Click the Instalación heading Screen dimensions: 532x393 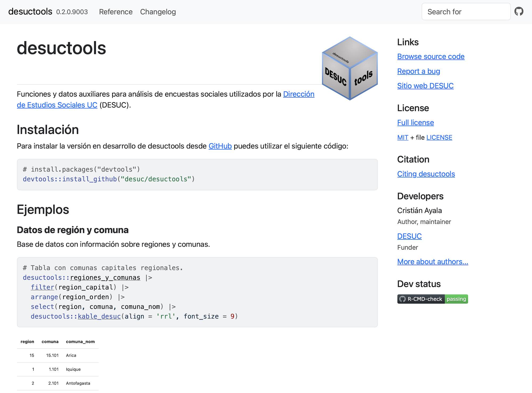tap(48, 130)
